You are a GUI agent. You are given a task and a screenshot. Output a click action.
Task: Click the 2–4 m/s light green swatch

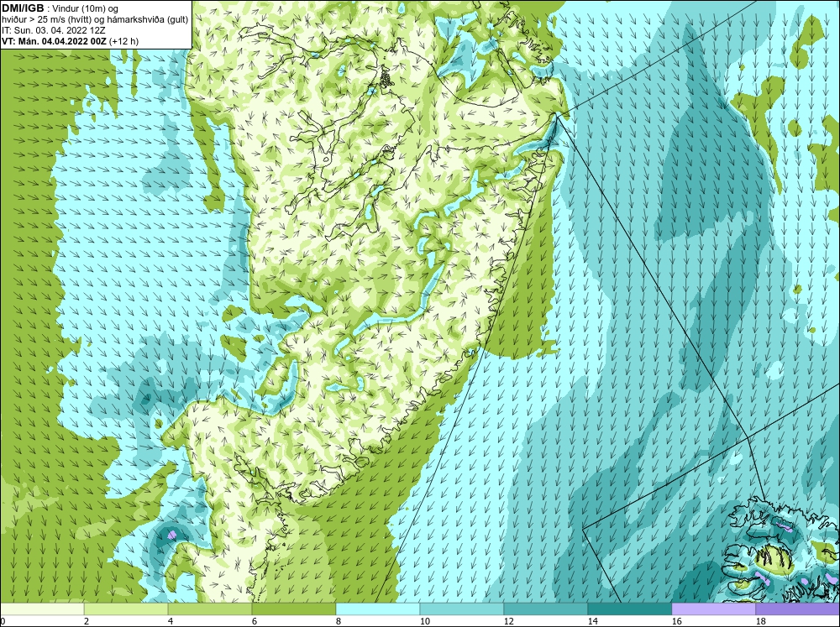pyautogui.click(x=126, y=609)
